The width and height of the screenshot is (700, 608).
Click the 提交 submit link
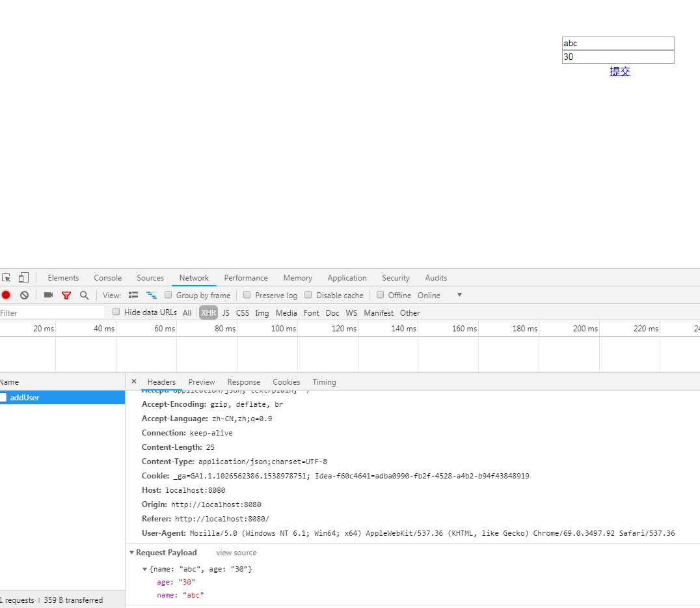point(619,72)
